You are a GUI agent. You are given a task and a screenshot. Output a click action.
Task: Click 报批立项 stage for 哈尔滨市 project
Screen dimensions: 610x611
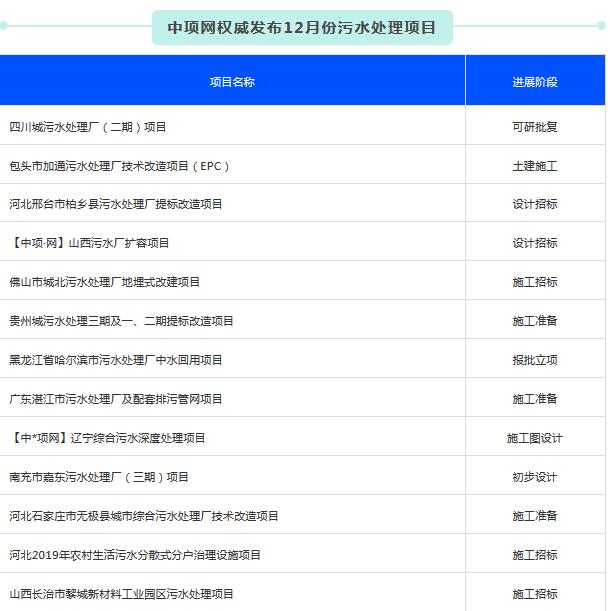(535, 360)
